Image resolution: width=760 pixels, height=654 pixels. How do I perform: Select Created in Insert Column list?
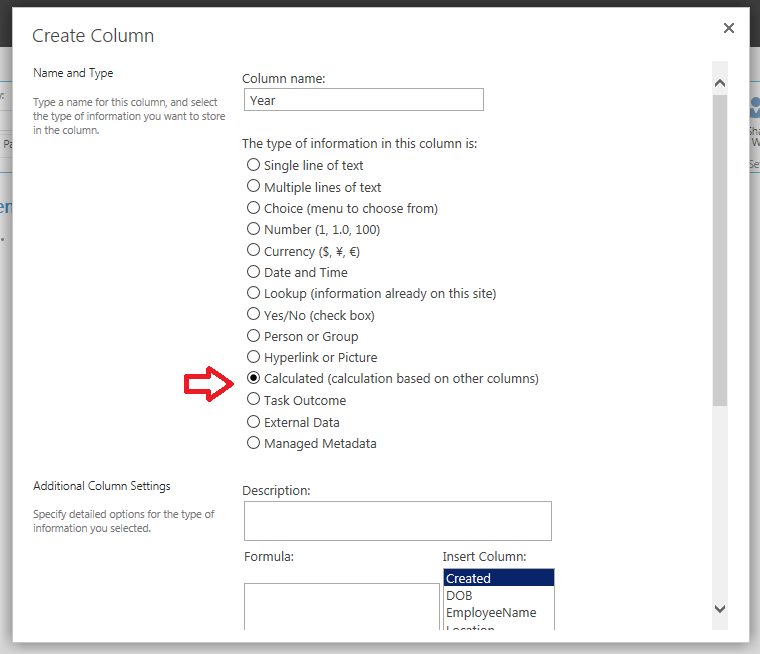[x=498, y=578]
